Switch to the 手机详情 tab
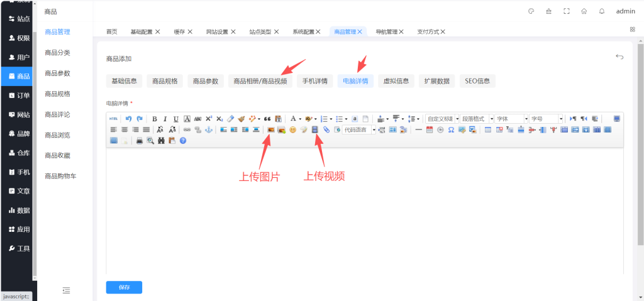644x301 pixels. [315, 81]
